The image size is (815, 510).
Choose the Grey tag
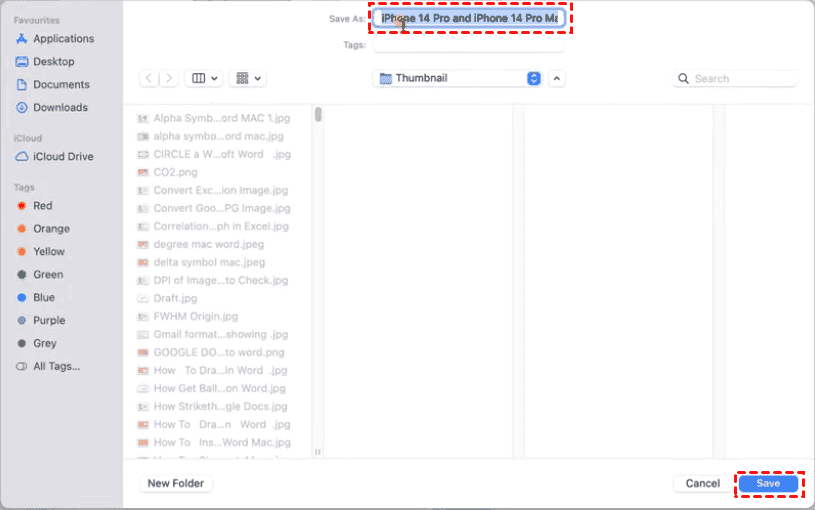coord(36,343)
